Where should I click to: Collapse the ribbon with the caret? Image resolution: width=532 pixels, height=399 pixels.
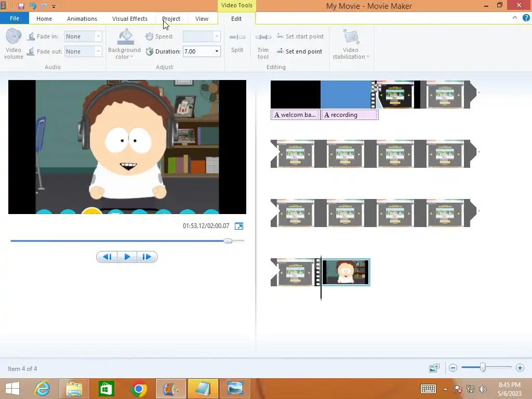click(x=515, y=18)
